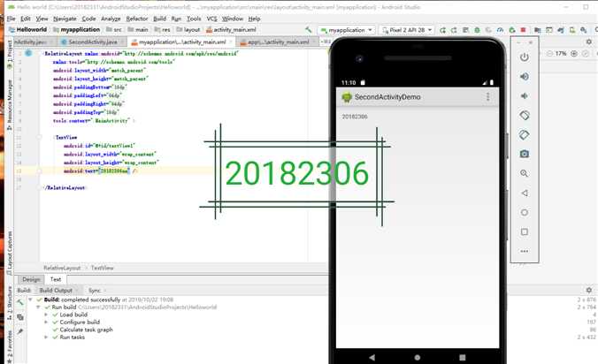Image resolution: width=598 pixels, height=364 pixels.
Task: Expand the Run tasks node
Action: click(x=46, y=337)
